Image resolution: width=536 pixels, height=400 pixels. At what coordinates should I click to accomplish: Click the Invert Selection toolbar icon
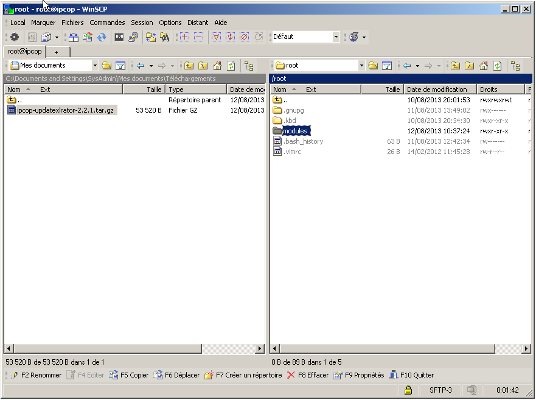(231, 37)
